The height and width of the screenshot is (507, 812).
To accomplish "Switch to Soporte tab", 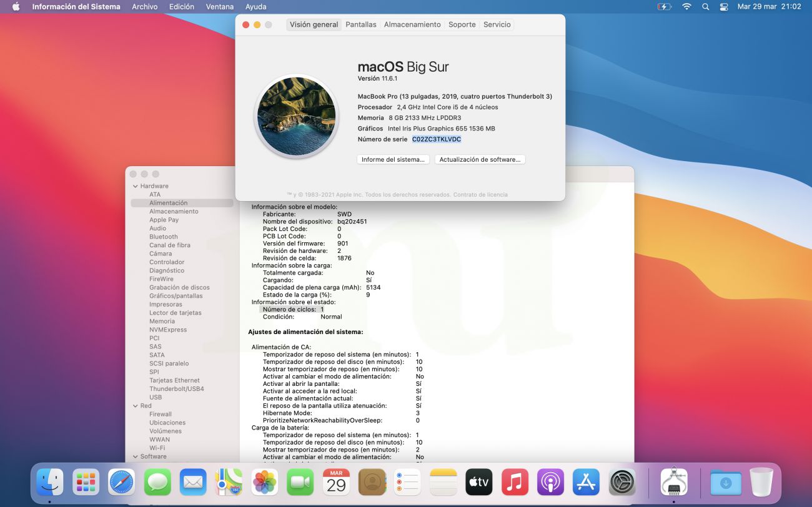I will [462, 24].
